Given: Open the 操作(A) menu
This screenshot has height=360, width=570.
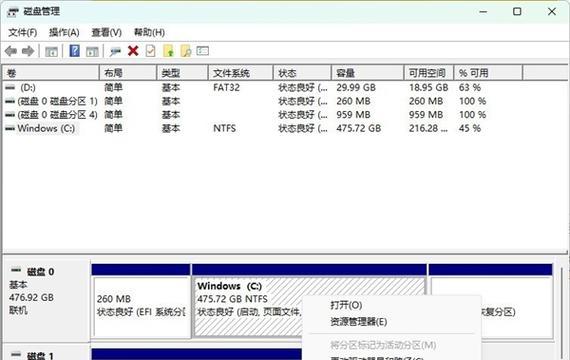Looking at the screenshot, I should click(64, 32).
